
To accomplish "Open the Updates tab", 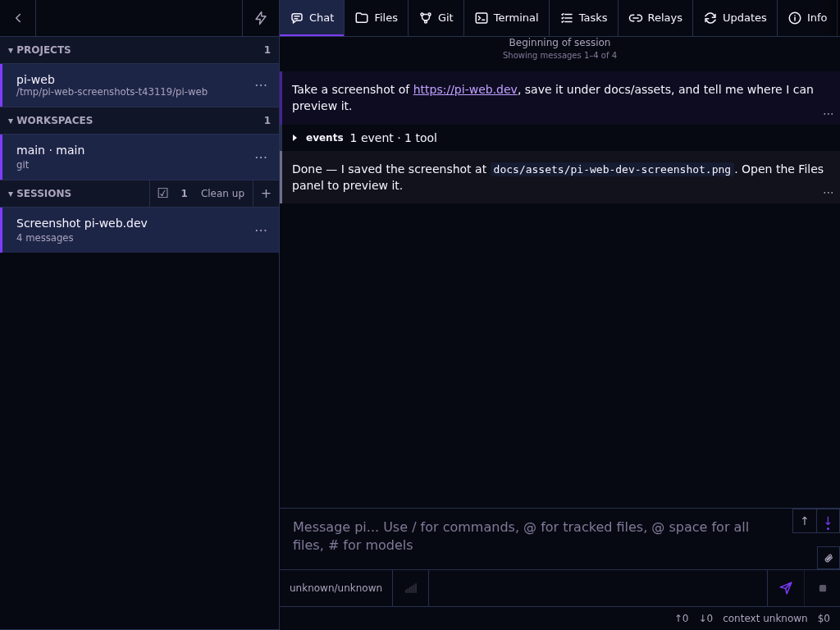I will point(735,18).
